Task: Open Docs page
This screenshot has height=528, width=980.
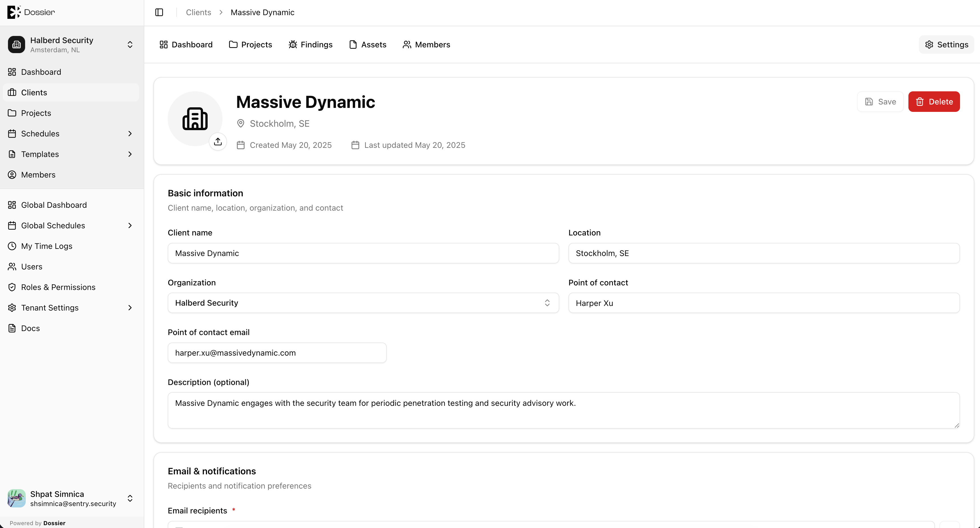Action: coord(71,328)
